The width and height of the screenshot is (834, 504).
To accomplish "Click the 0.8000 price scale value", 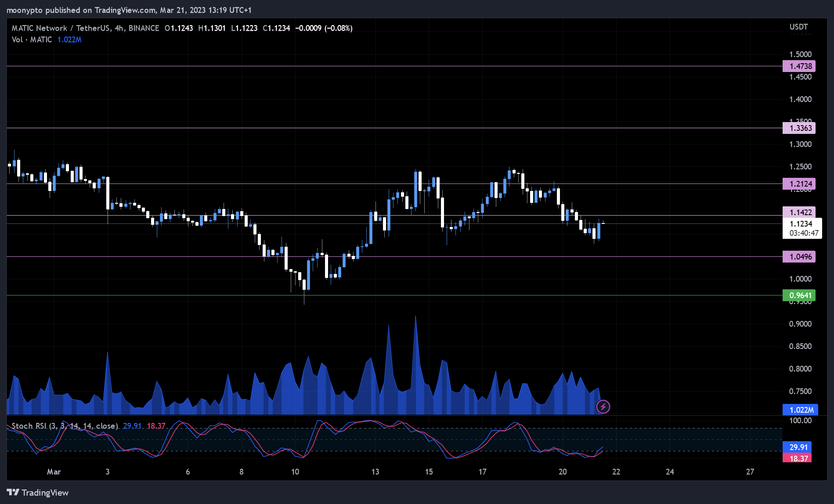I will [x=800, y=369].
